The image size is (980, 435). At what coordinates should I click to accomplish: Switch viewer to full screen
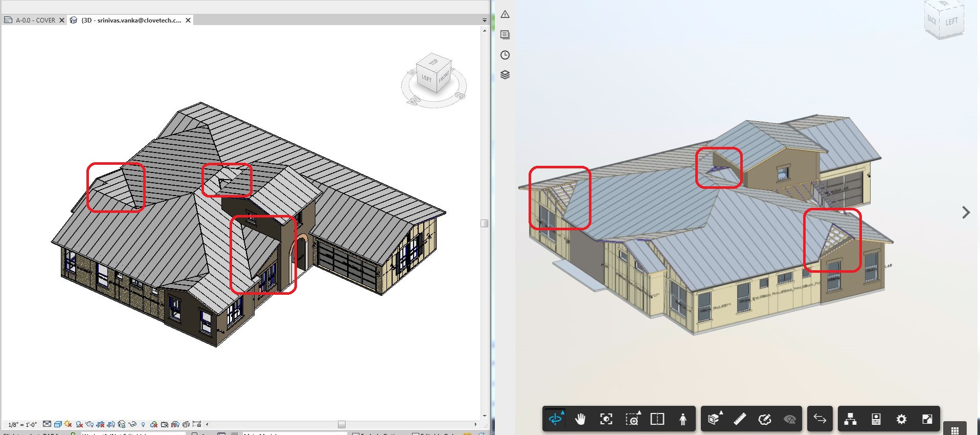point(927,419)
